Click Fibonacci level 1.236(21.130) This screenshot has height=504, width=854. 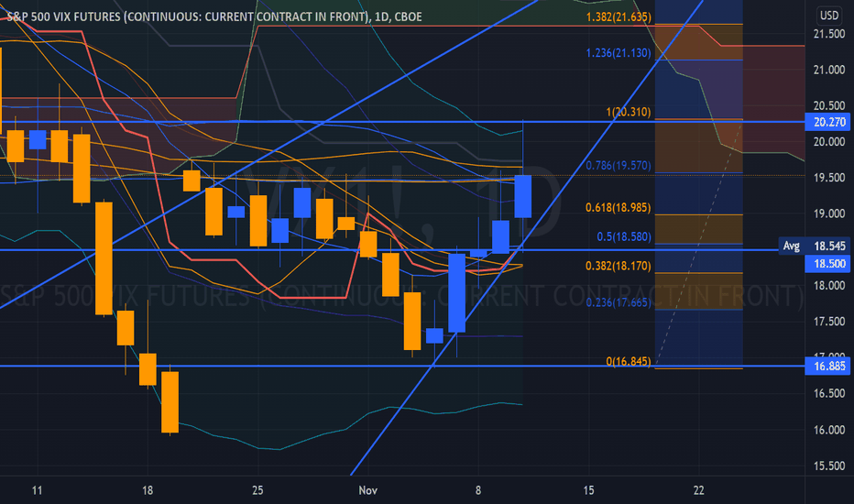tap(619, 53)
